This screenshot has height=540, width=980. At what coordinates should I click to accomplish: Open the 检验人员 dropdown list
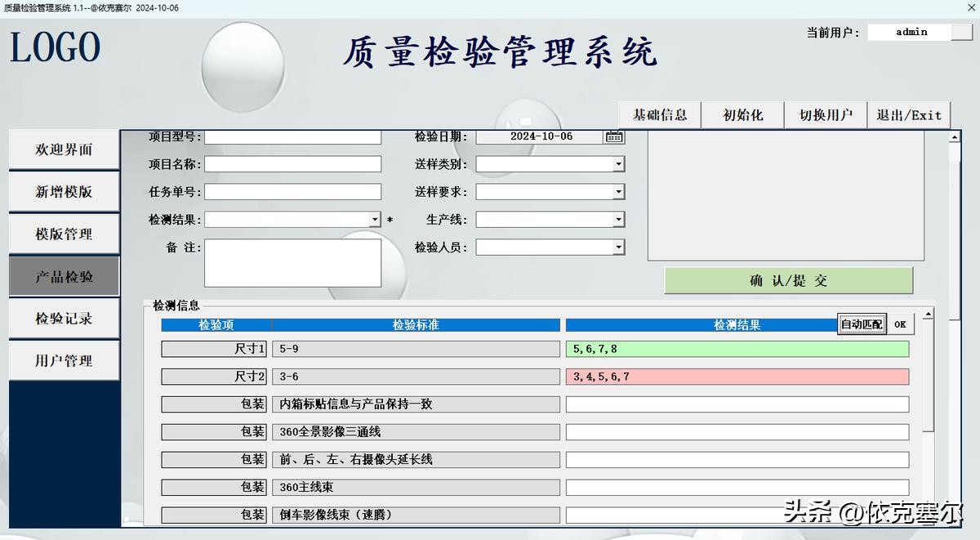click(618, 247)
